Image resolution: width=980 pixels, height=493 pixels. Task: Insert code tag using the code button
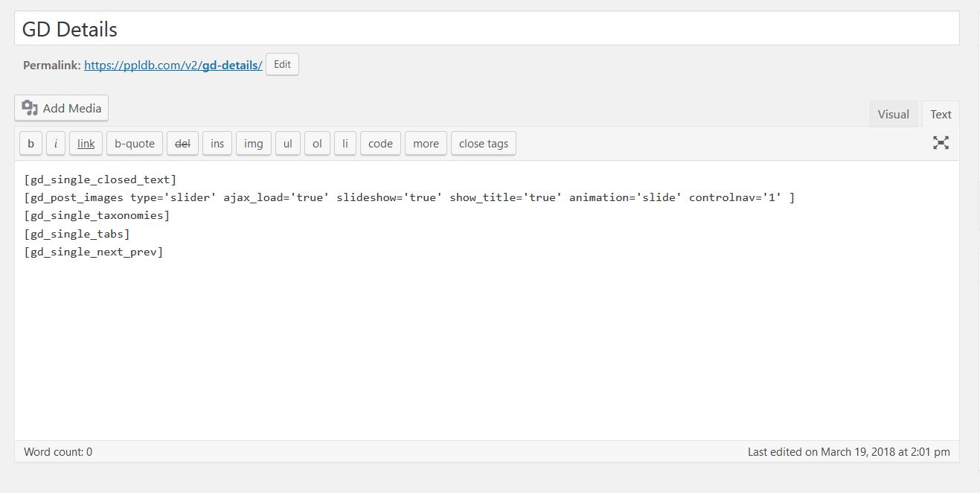(x=380, y=144)
